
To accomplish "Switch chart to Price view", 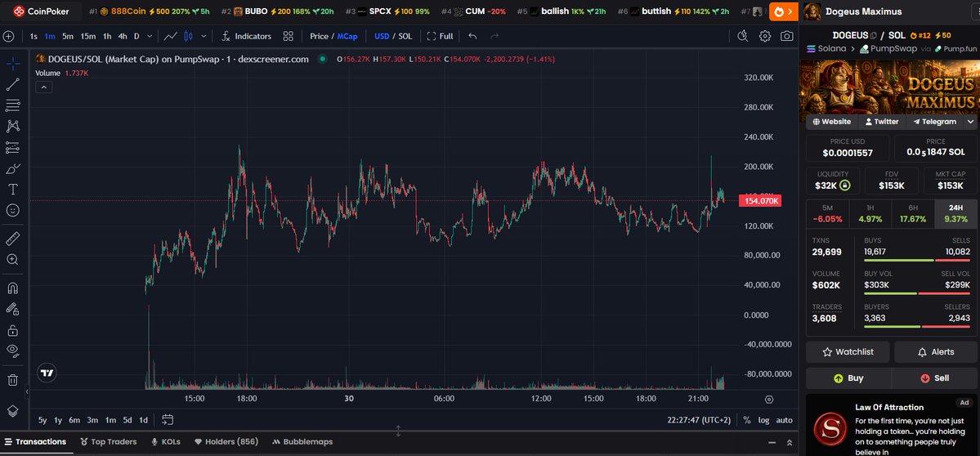I will click(319, 36).
